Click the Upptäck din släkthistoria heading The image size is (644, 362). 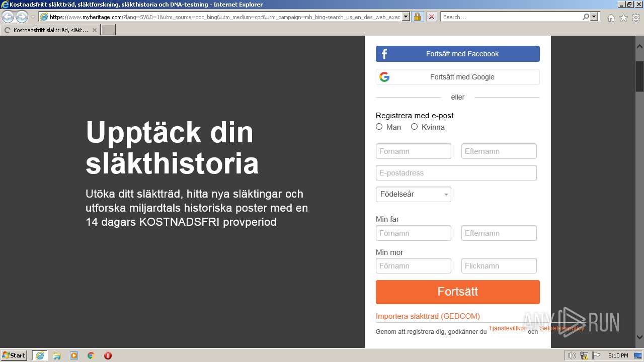172,148
